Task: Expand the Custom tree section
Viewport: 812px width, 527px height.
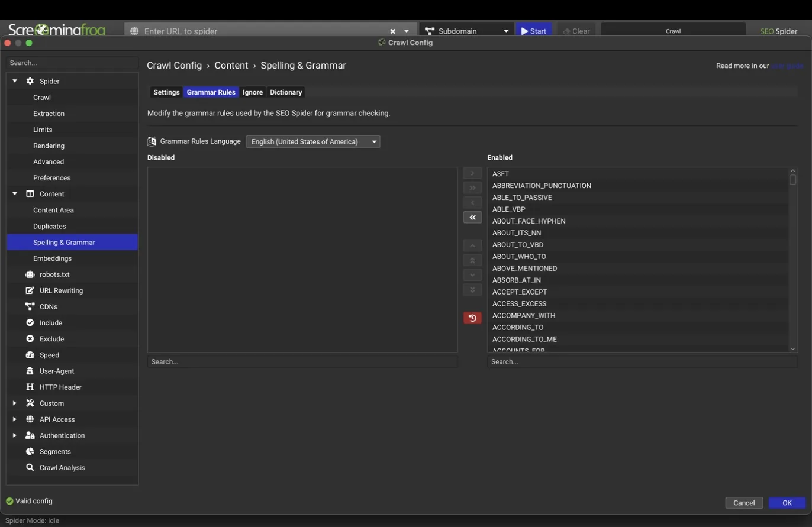Action: click(15, 403)
